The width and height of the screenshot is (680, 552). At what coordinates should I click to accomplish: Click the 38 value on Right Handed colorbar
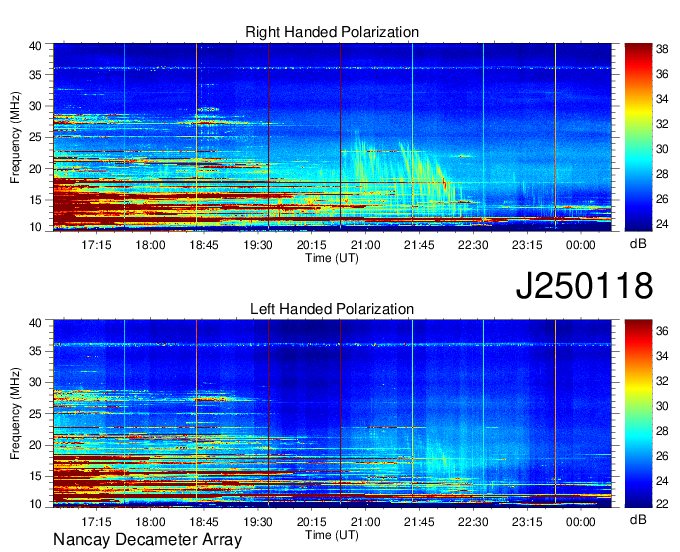(662, 49)
